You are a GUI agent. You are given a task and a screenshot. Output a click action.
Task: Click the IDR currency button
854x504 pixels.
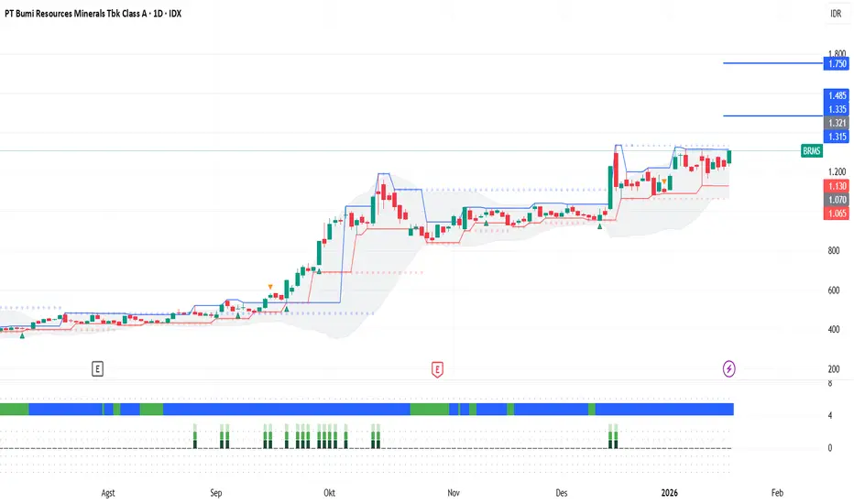[x=836, y=14]
